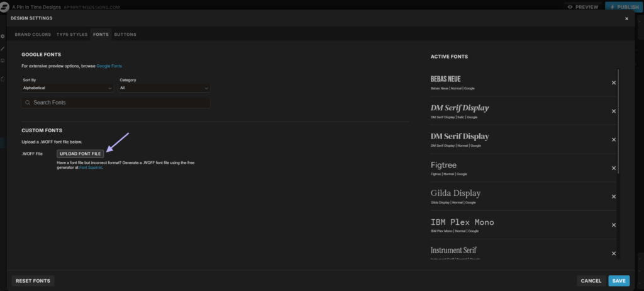The width and height of the screenshot is (644, 291).
Task: Click the search magnifier icon
Action: [x=28, y=103]
